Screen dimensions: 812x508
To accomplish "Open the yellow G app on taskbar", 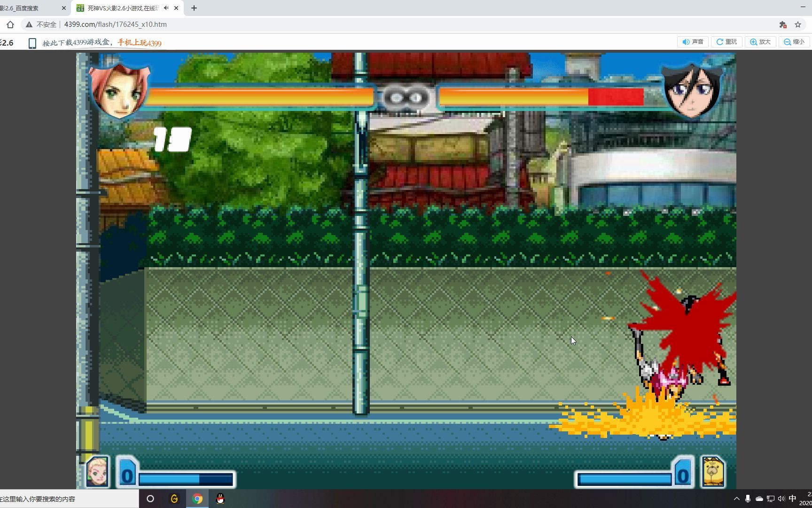I will [174, 499].
